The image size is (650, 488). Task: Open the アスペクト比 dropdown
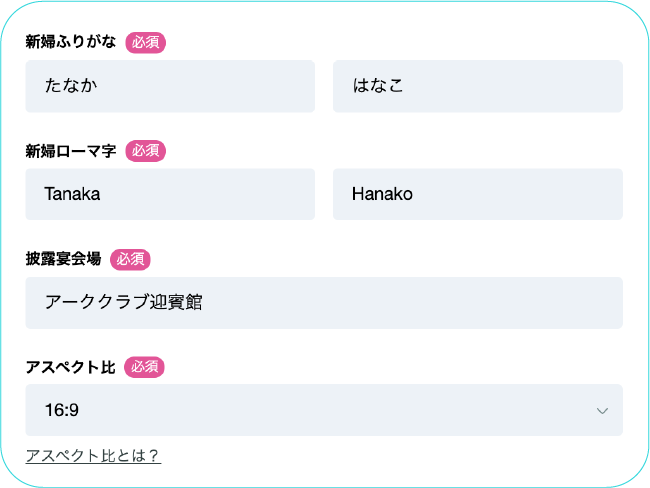(x=324, y=410)
